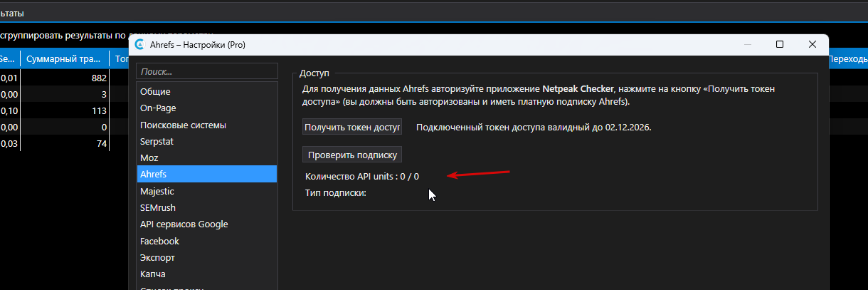Click the "Проверить подписку" button

coord(352,155)
